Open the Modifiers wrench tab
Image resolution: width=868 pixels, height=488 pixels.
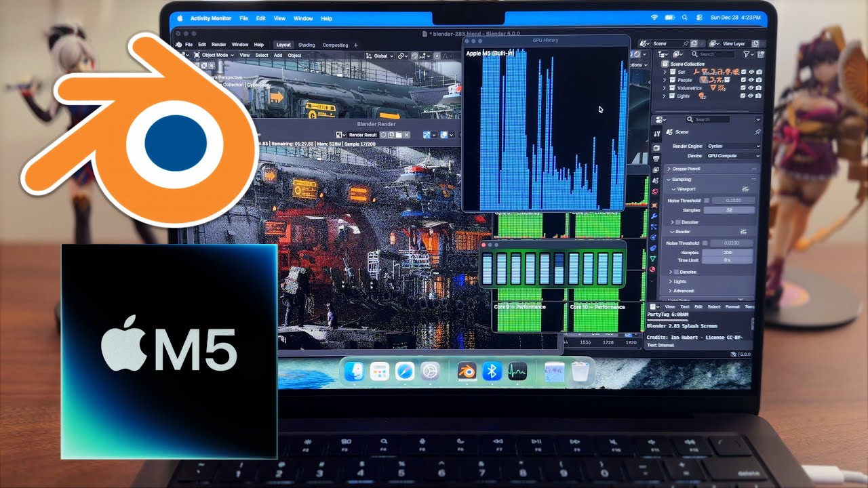click(654, 216)
